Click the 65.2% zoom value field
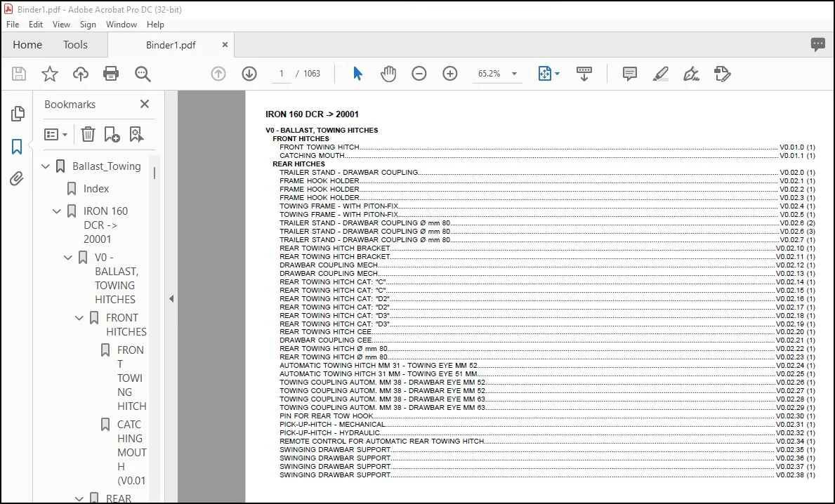 point(489,74)
